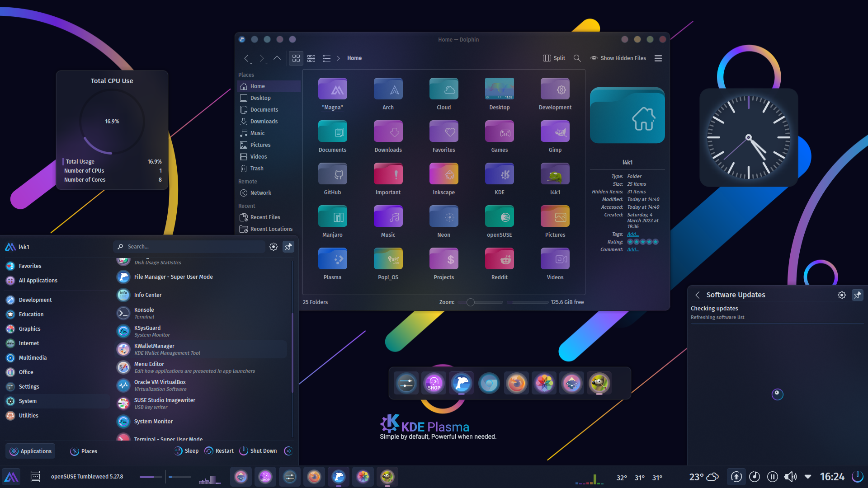Open system settings sliders icon in bottom panel

pyautogui.click(x=290, y=477)
